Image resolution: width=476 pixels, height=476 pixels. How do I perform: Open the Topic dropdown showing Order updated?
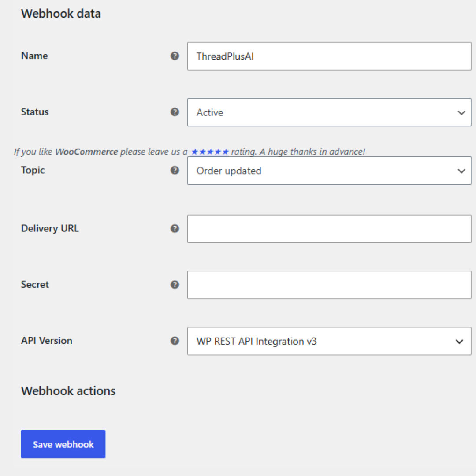[329, 171]
